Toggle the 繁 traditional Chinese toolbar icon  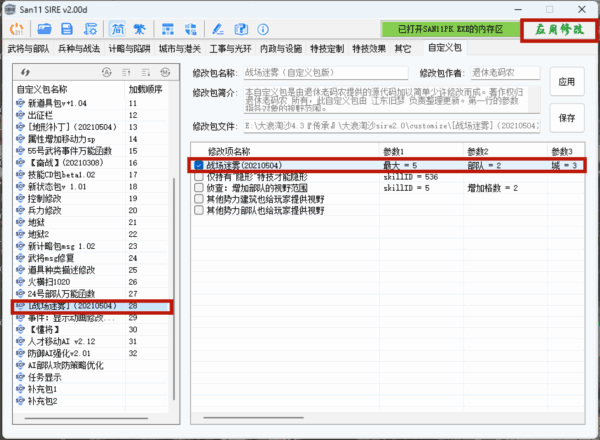(139, 28)
